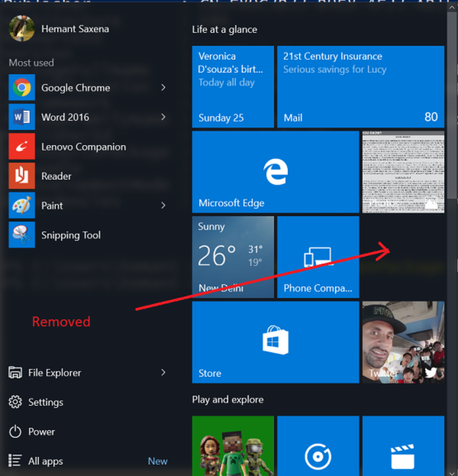Open the Settings gear icon
The width and height of the screenshot is (458, 476).
click(15, 402)
